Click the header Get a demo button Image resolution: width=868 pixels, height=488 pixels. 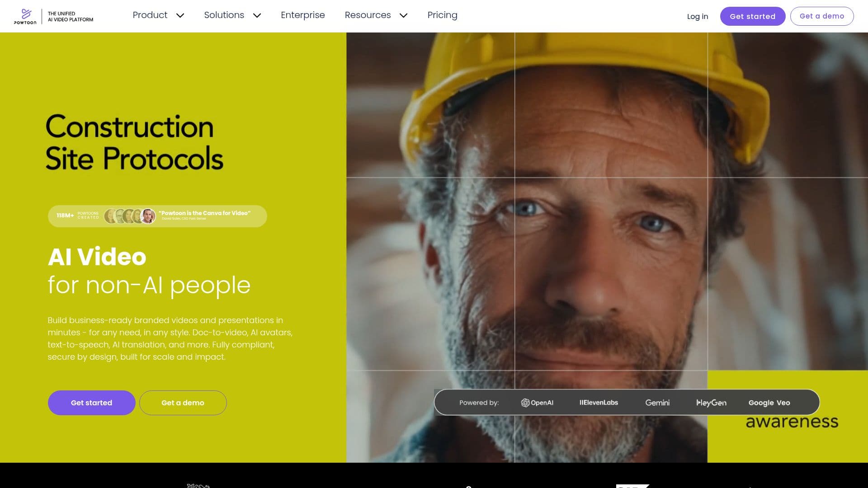(821, 16)
